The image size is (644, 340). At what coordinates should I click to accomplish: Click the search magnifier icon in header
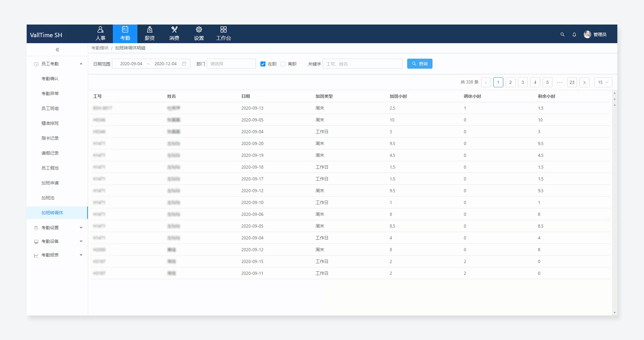[562, 34]
